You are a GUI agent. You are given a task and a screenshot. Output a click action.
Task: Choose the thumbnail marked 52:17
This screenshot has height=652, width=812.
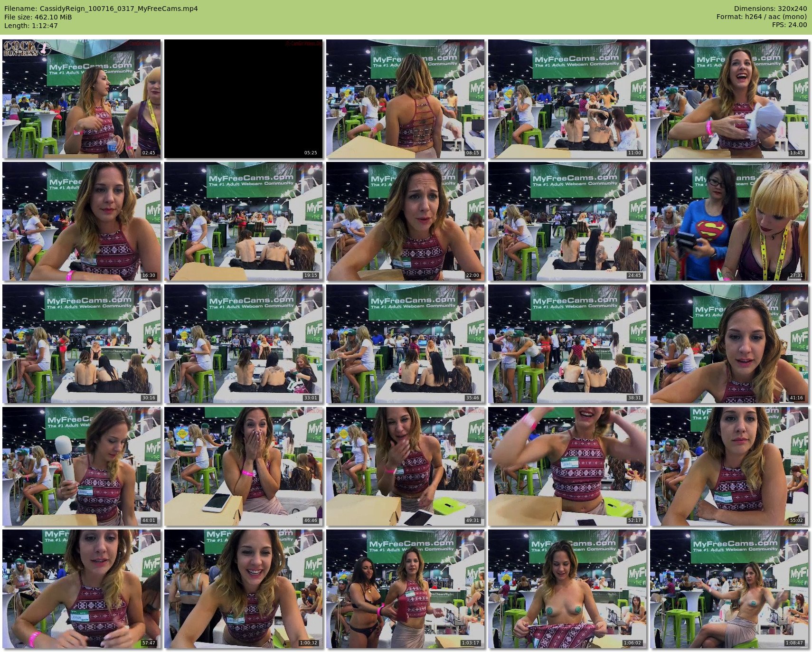coord(567,466)
